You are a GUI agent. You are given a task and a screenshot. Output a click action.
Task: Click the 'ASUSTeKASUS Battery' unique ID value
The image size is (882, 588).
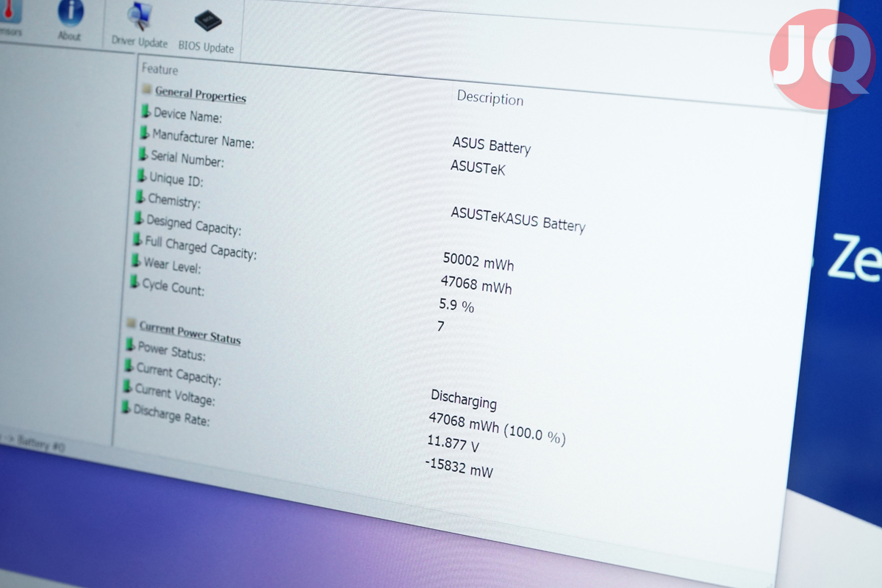517,219
